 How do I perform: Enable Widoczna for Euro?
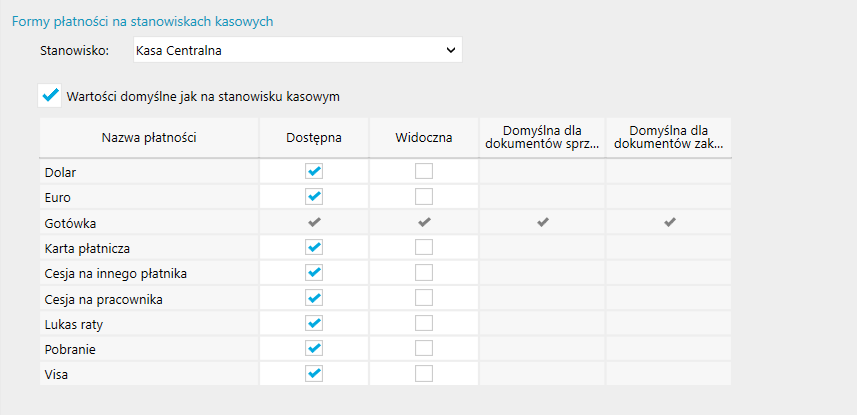[424, 197]
